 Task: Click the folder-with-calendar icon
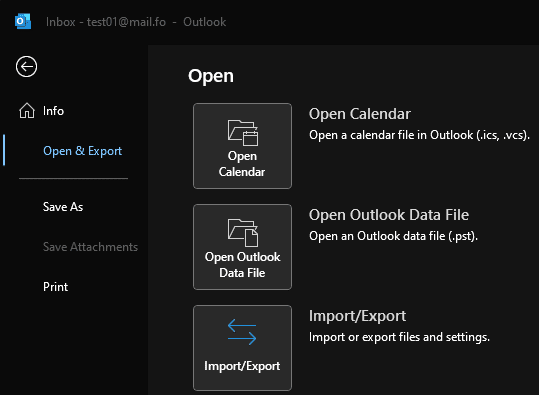pyautogui.click(x=243, y=132)
